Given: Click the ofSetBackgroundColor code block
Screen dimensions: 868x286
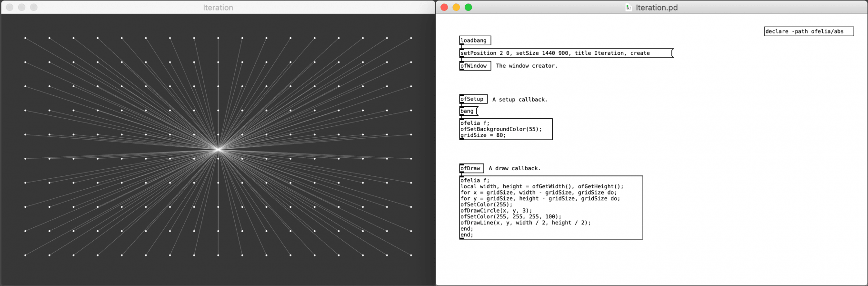Looking at the screenshot, I should [506, 129].
